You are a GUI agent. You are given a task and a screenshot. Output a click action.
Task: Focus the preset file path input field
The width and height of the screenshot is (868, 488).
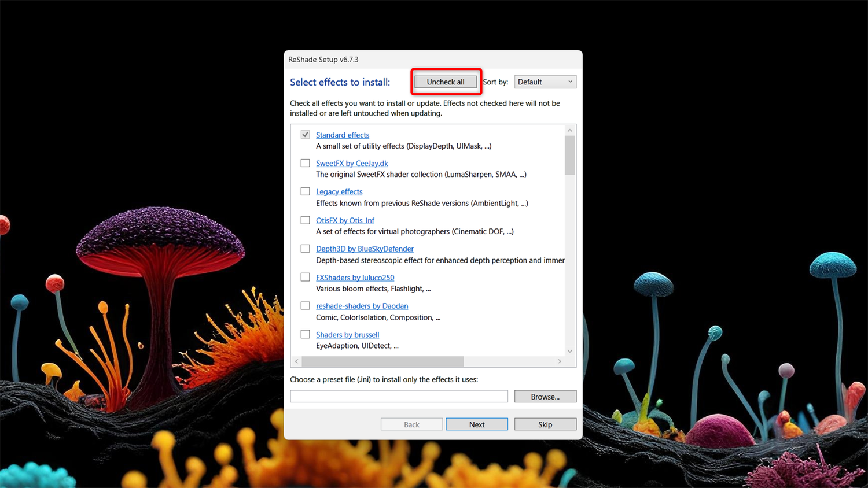pyautogui.click(x=399, y=396)
